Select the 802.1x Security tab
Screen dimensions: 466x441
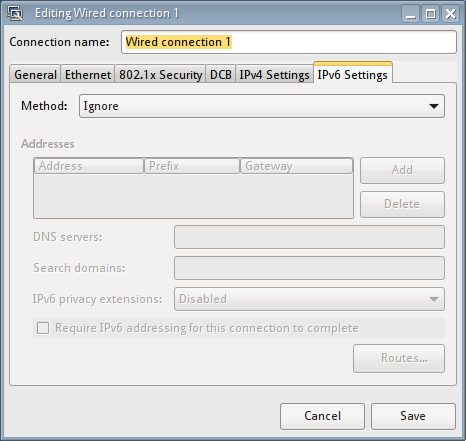(161, 74)
